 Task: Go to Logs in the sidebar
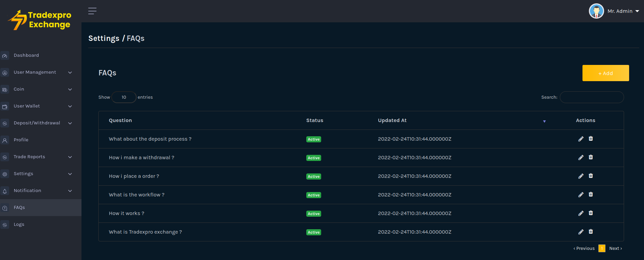(x=19, y=224)
